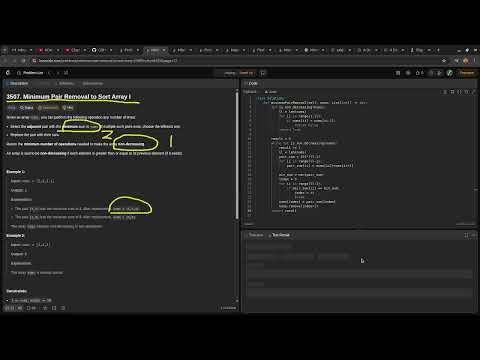Switch to the Description tab
This screenshot has width=480, height=360.
point(17,83)
